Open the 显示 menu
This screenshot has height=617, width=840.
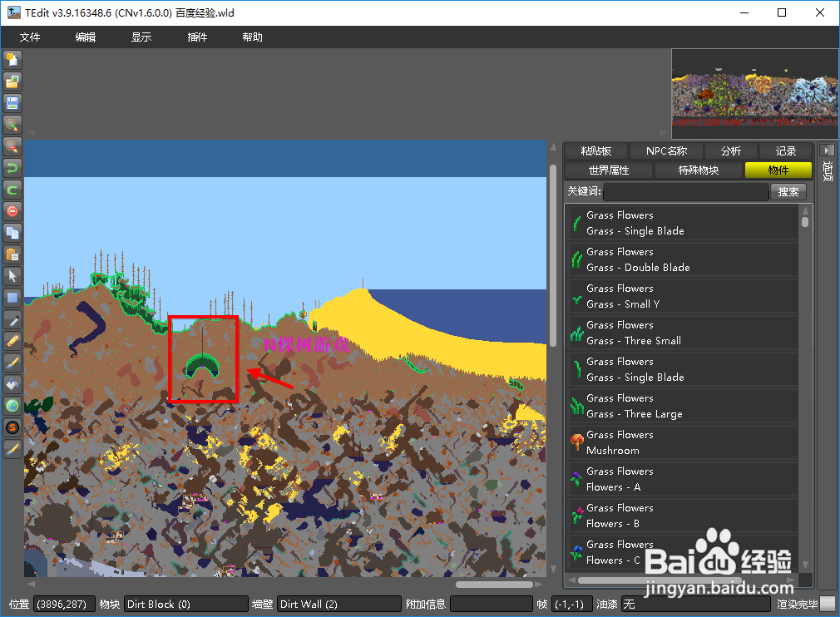141,37
